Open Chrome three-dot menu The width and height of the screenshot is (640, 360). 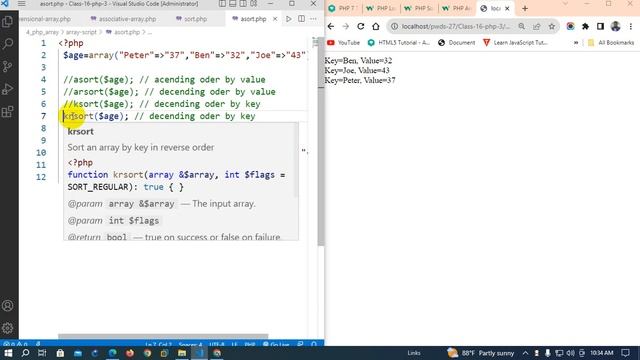pos(631,26)
